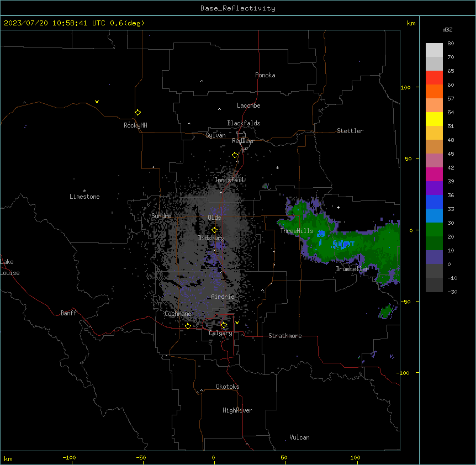Viewport: 476px width, 465px height.
Task: Click the dBZ legend heading
Action: coord(447,29)
